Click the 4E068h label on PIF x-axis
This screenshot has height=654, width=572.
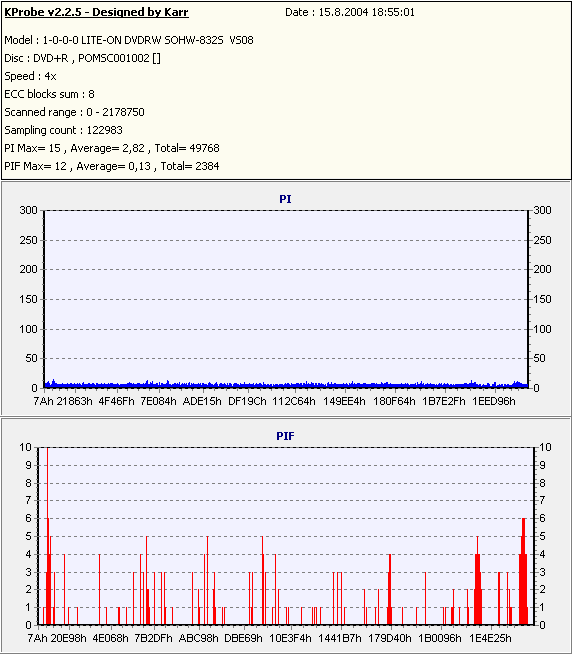(x=111, y=638)
